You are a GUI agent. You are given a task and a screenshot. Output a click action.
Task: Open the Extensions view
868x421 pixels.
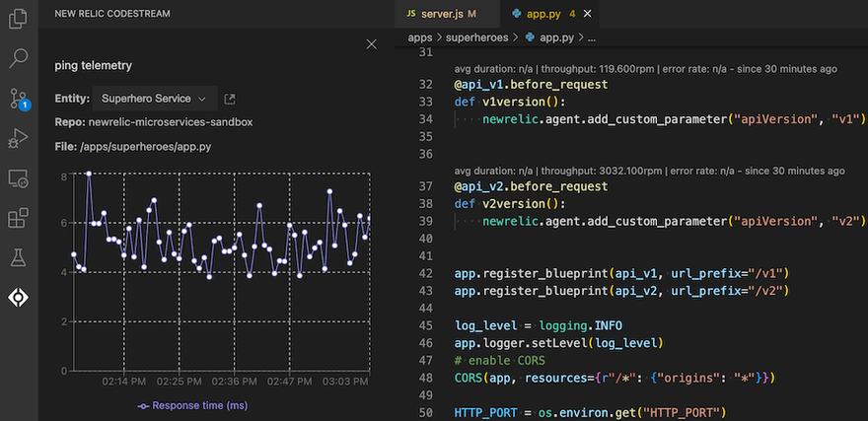coord(18,218)
